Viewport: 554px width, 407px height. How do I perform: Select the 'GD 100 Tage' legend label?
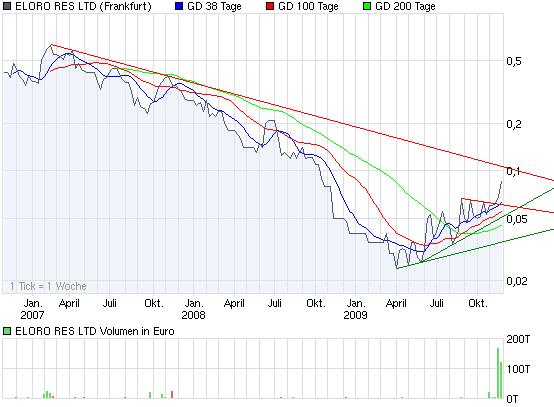pos(308,6)
